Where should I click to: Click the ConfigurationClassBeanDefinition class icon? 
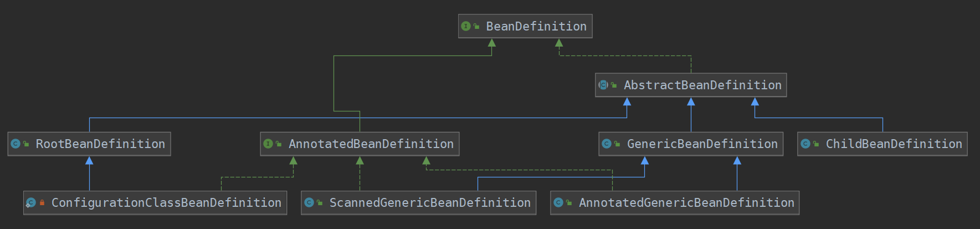click(31, 202)
